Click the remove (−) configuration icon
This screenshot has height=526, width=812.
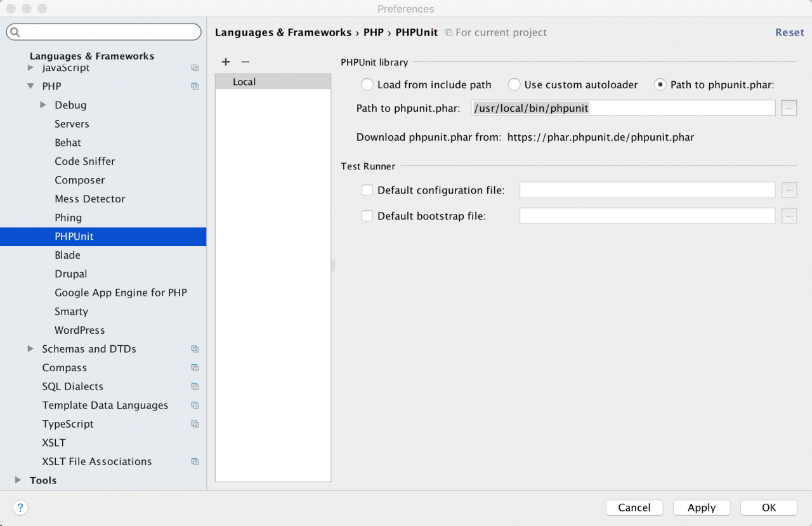tap(246, 62)
